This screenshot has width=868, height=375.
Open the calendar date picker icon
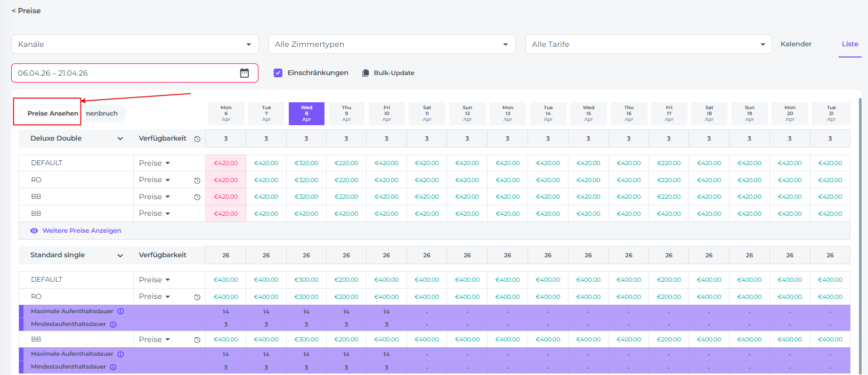click(244, 73)
